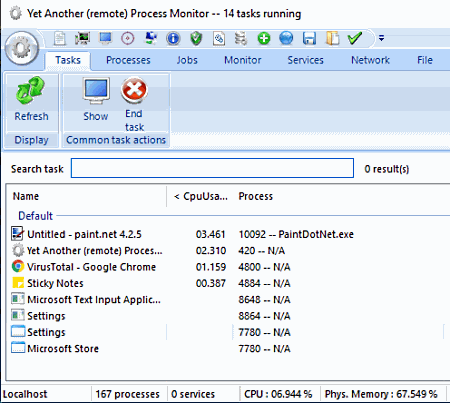Image resolution: width=450 pixels, height=403 pixels.
Task: Switch to the Processes tab
Action: pyautogui.click(x=128, y=60)
